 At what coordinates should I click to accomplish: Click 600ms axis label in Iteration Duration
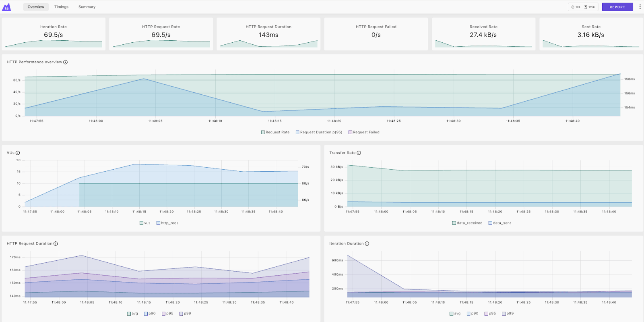coord(337,260)
